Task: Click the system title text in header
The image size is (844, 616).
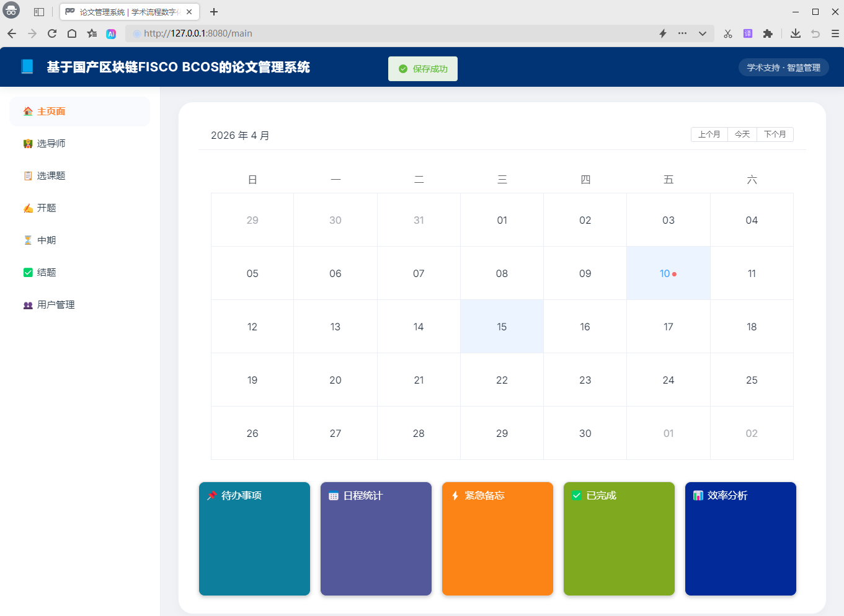Action: click(x=179, y=67)
